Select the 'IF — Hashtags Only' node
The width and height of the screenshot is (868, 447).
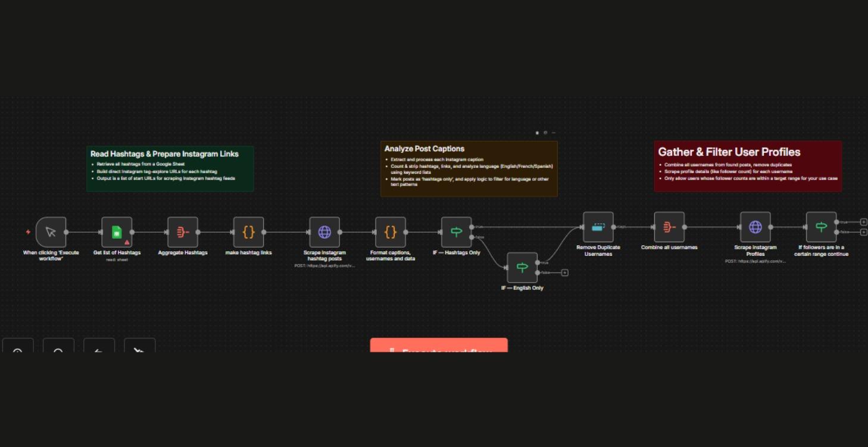pyautogui.click(x=457, y=232)
